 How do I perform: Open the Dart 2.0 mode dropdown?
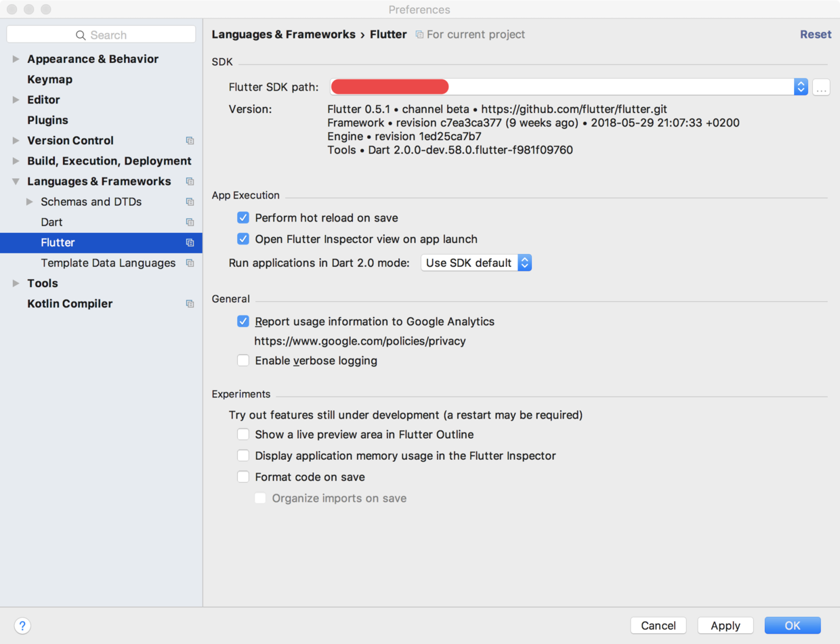pos(476,263)
